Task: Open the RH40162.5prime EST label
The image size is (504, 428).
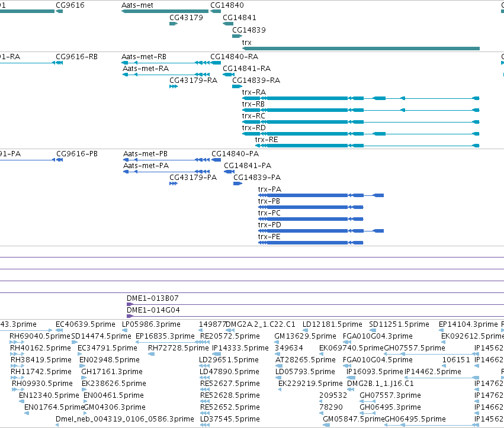Action: 40,348
